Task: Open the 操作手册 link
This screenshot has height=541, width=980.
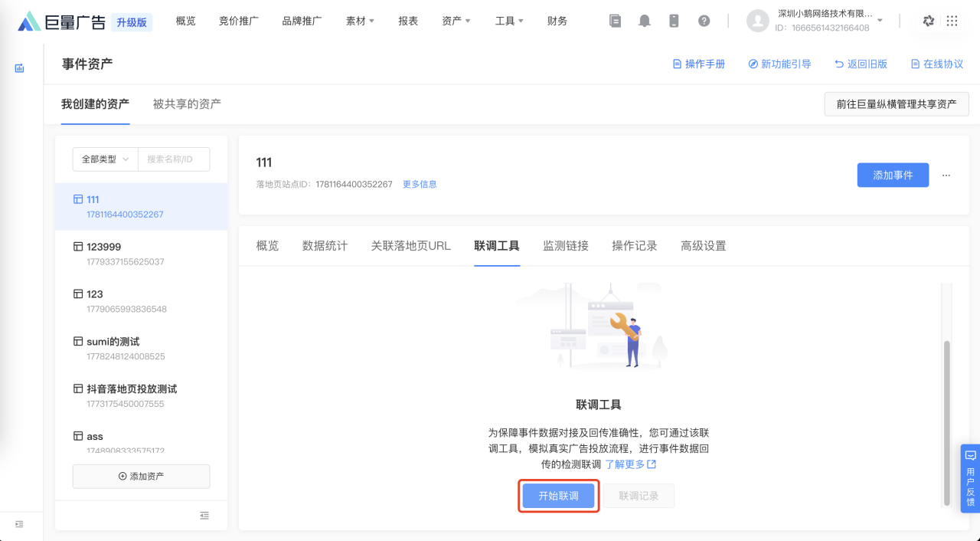Action: (699, 64)
